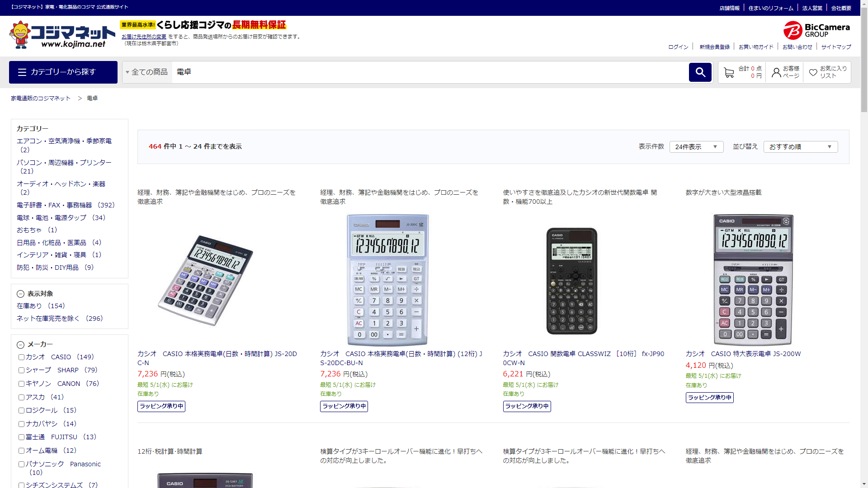The image size is (868, 488).
Task: Click the Kojima Net logo
Action: tap(62, 35)
